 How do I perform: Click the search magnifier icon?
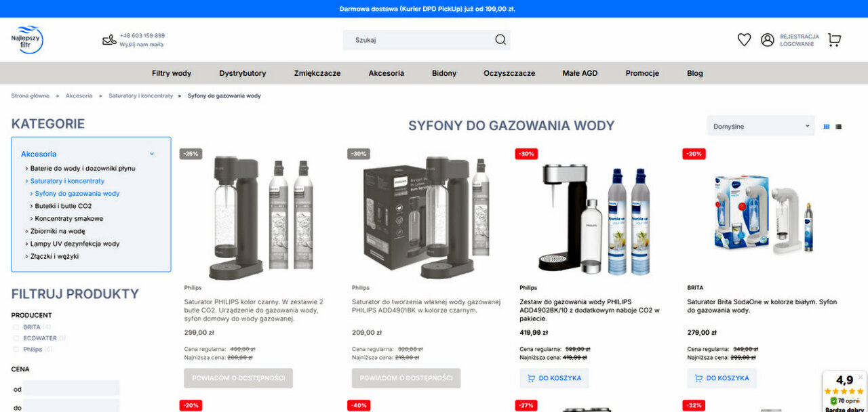point(500,40)
